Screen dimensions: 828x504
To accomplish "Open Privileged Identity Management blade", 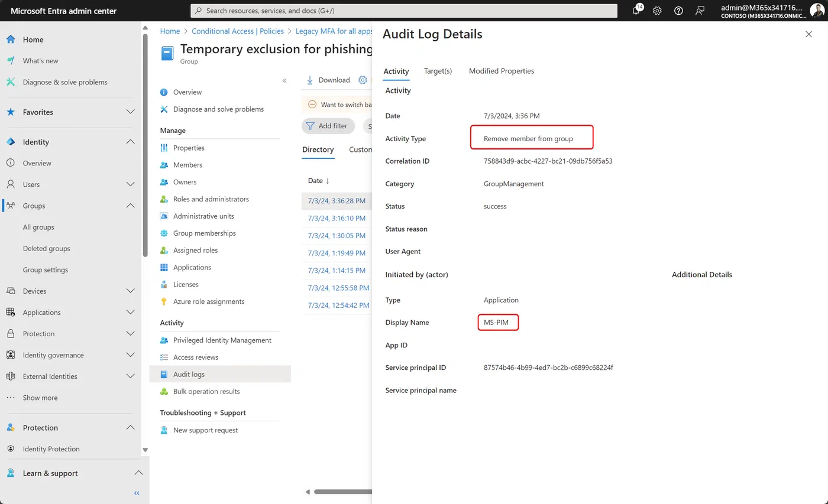I will click(x=222, y=340).
